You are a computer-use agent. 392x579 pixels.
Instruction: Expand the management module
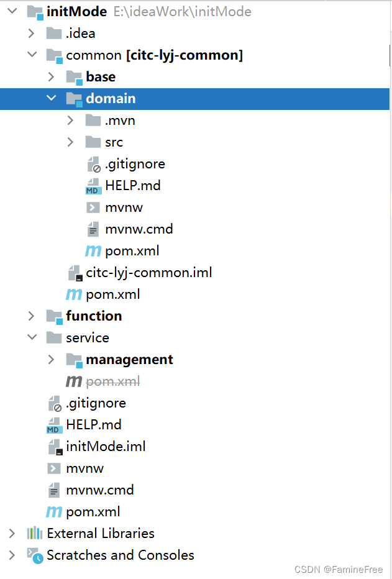(50, 359)
